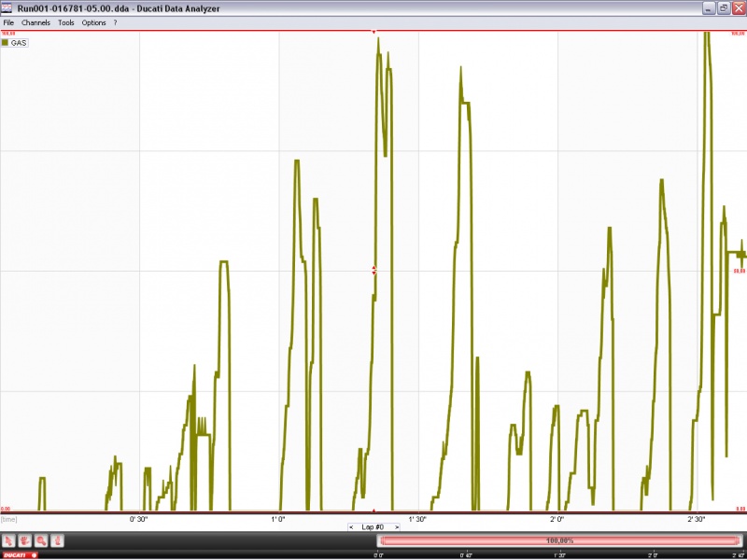
Task: Go to previous lap with < arrow
Action: coord(351,527)
